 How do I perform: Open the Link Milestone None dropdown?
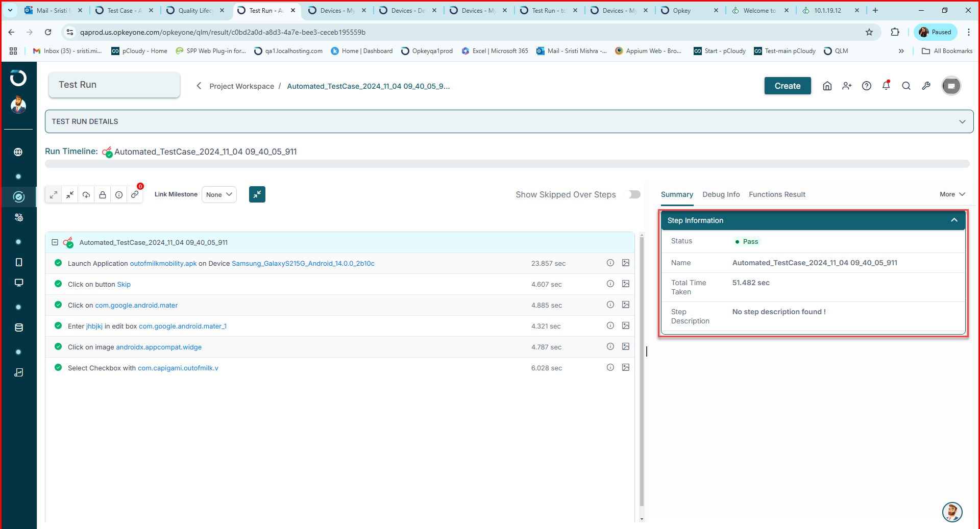click(219, 194)
